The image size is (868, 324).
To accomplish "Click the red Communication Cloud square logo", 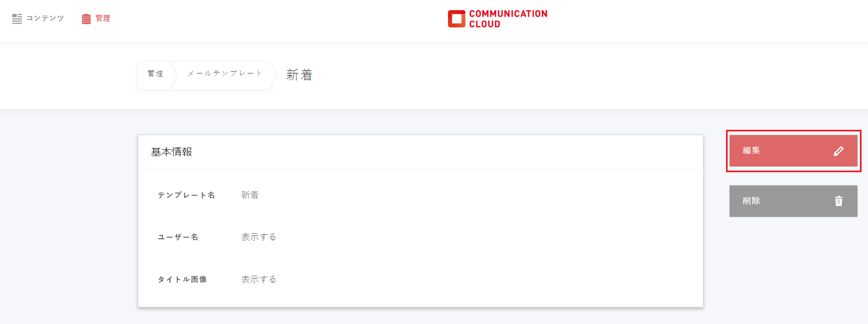I will point(457,19).
